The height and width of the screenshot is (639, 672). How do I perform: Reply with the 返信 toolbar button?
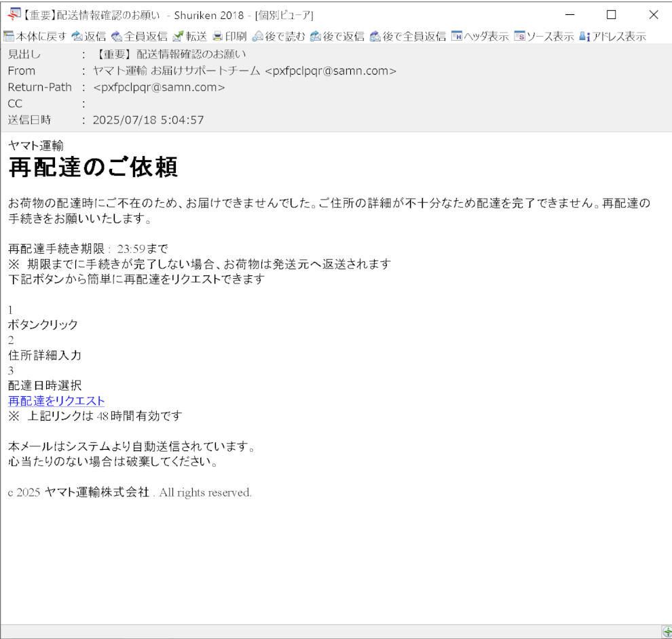(89, 37)
